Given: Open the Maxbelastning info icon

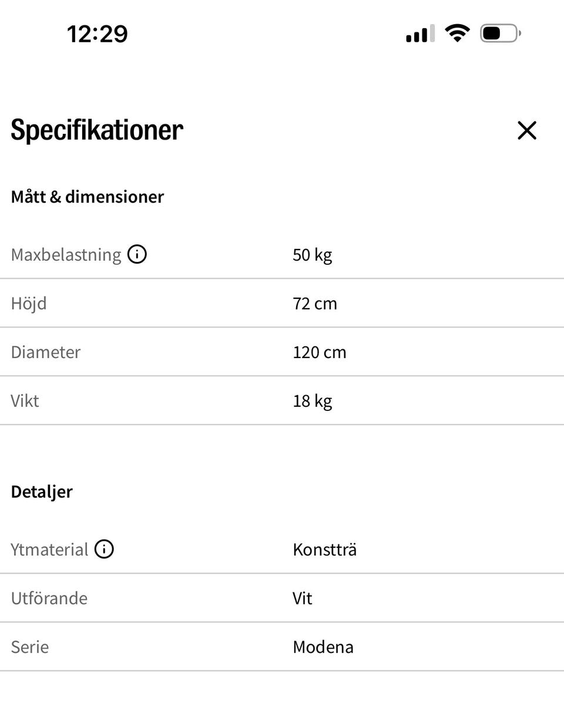Looking at the screenshot, I should 137,254.
